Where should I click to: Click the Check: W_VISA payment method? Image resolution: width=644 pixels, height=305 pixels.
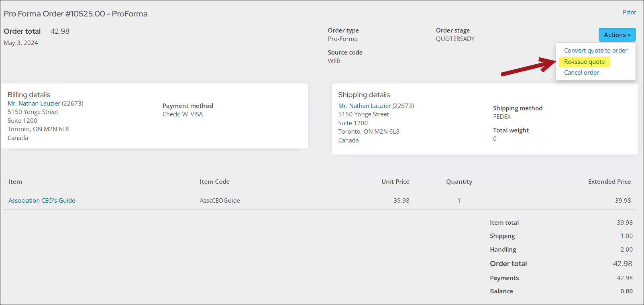coord(183,114)
